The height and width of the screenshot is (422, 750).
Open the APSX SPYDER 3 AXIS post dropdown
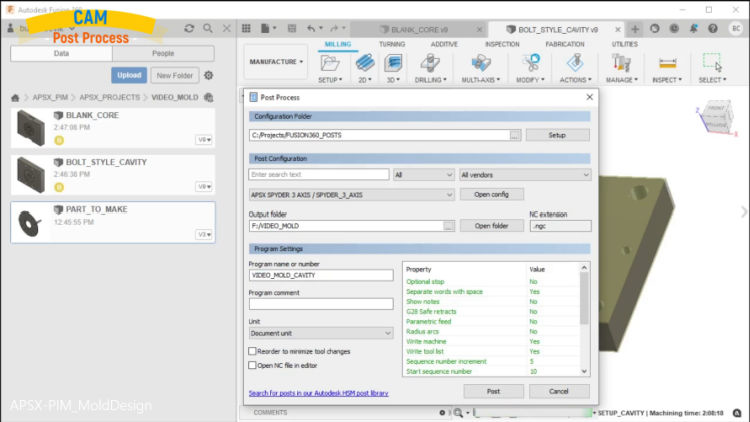351,195
